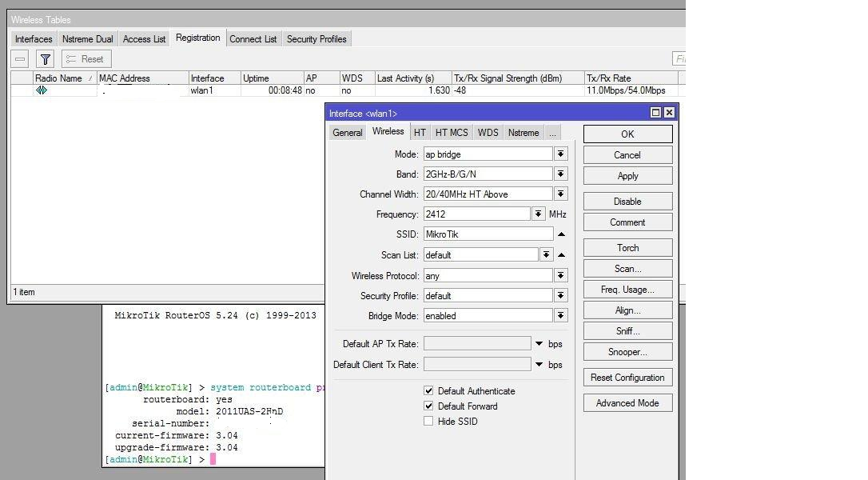The height and width of the screenshot is (480, 868).
Task: Open the Scan List dropdown arrow
Action: (x=547, y=255)
